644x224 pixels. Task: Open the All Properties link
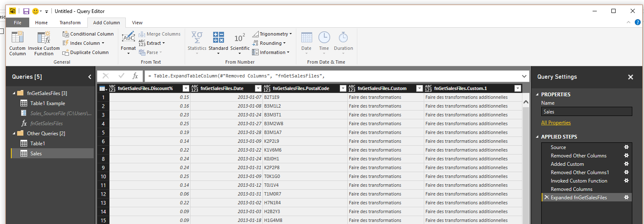(555, 123)
